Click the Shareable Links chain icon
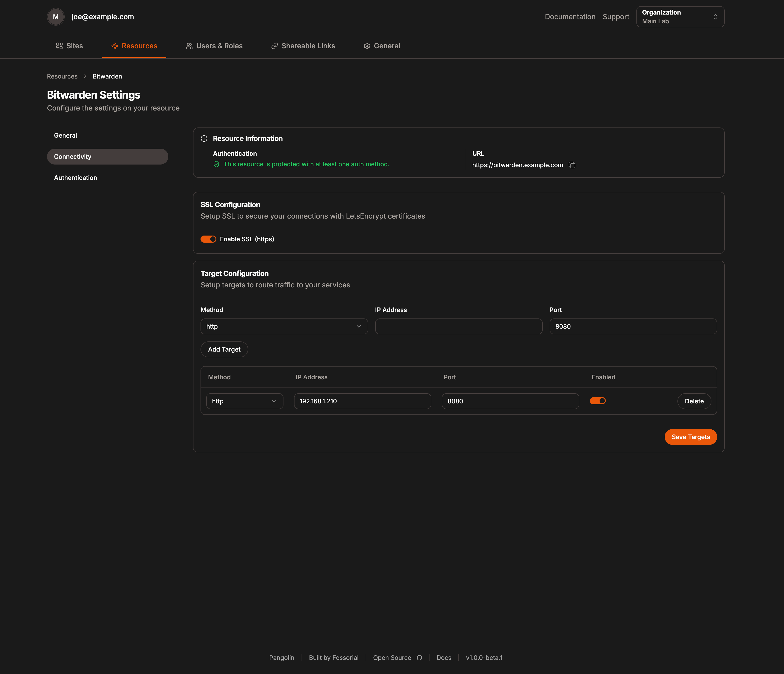This screenshot has height=674, width=784. click(x=274, y=45)
